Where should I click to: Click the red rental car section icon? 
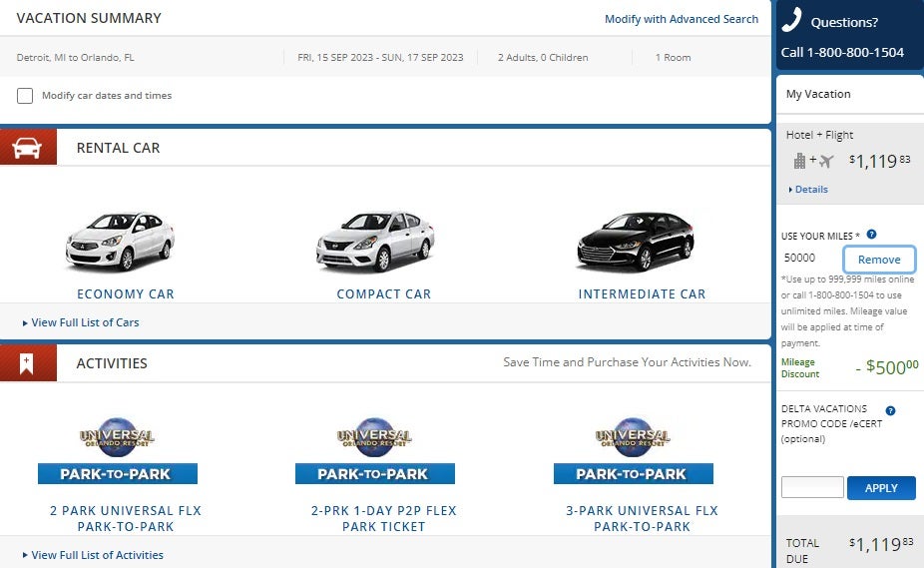coord(28,148)
